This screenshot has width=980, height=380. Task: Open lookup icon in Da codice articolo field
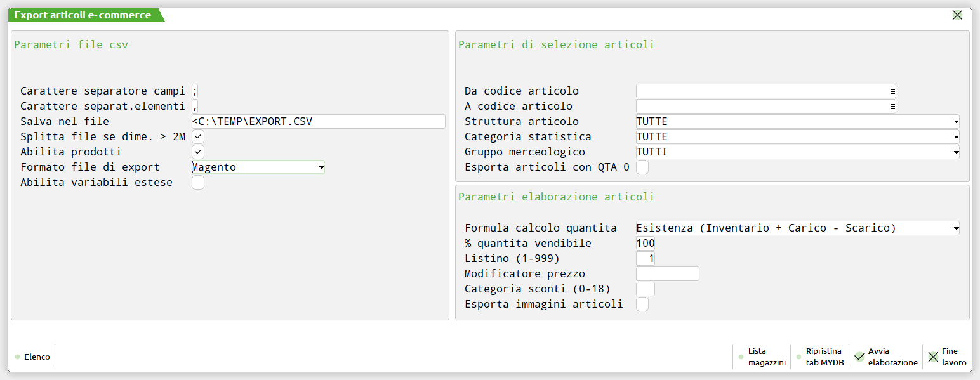point(892,91)
